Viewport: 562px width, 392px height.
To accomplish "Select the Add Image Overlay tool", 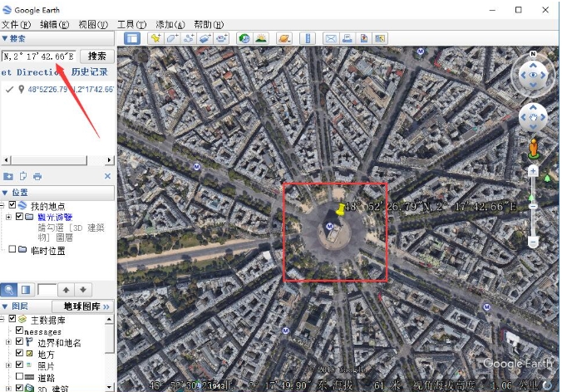I will [x=205, y=38].
